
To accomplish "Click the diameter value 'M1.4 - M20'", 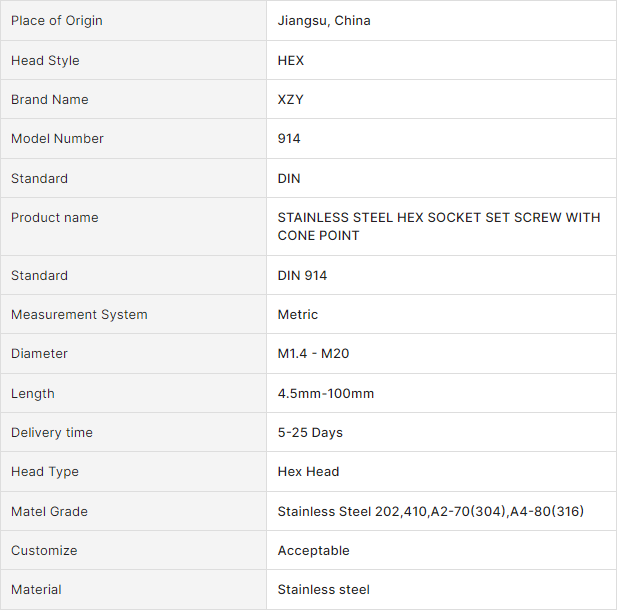I will click(313, 354).
